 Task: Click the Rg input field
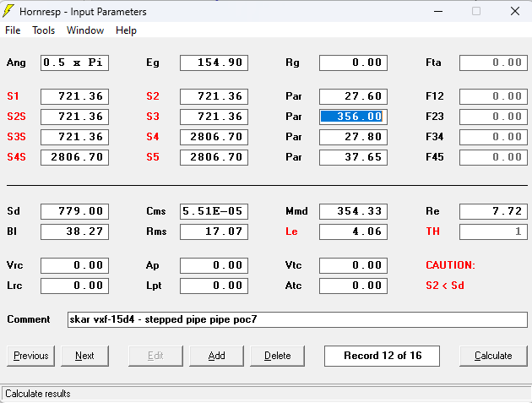(353, 63)
